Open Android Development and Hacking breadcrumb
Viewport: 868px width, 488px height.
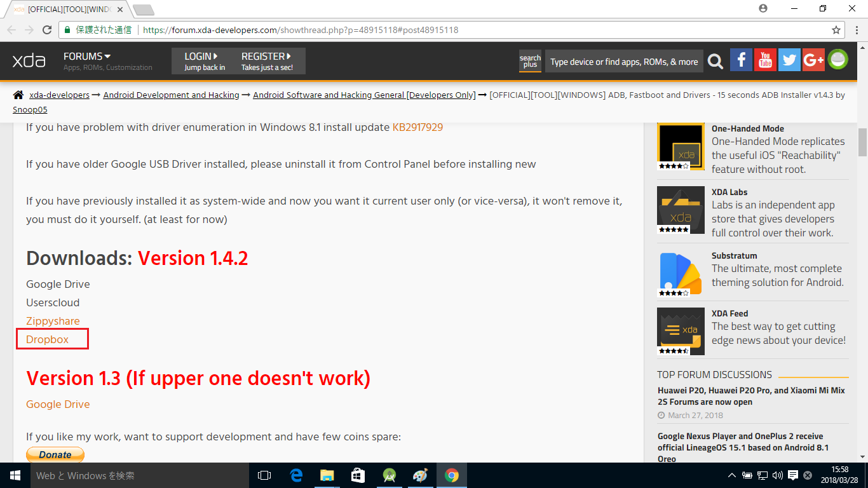(x=171, y=95)
